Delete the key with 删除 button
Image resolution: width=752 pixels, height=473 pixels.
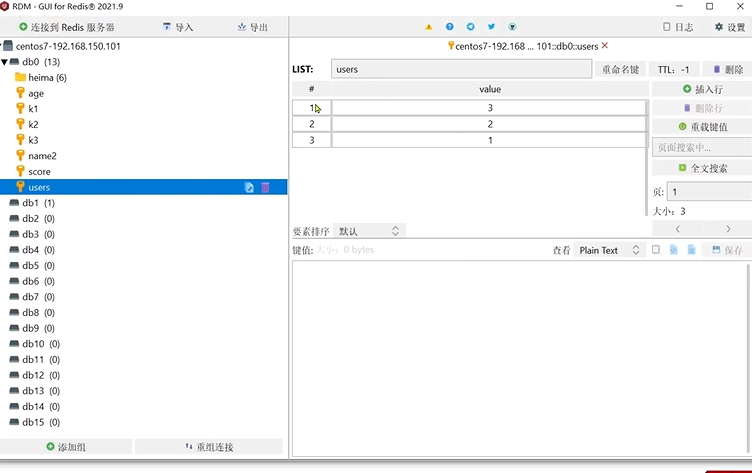(728, 70)
